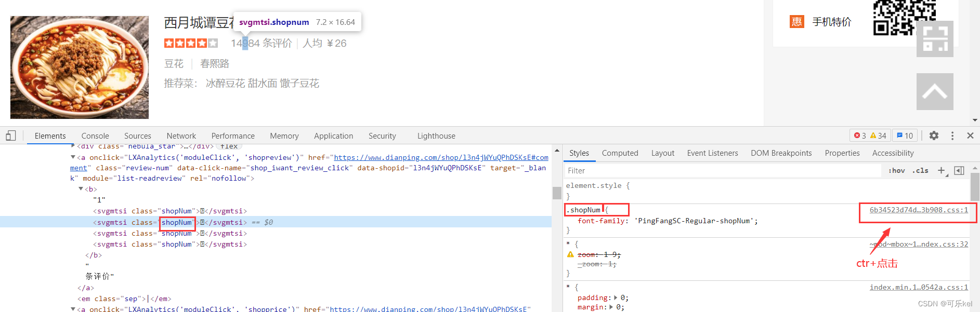The image size is (980, 312).
Task: Expand the nebula_star div node
Action: [73, 146]
